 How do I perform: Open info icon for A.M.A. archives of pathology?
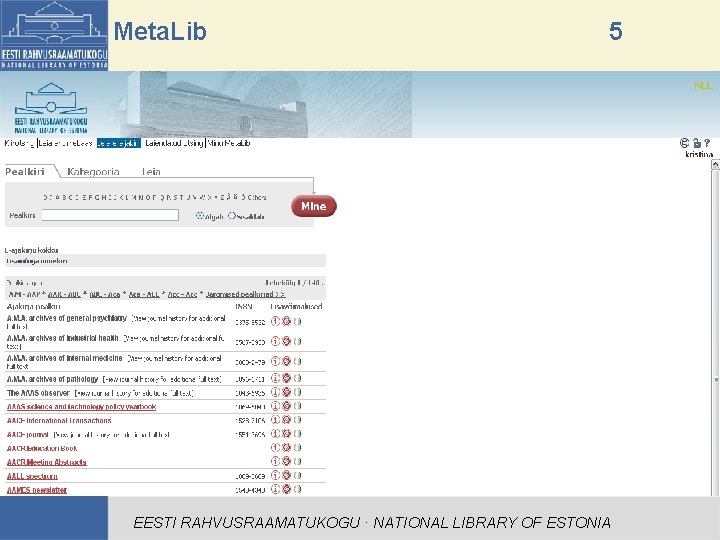coord(275,378)
